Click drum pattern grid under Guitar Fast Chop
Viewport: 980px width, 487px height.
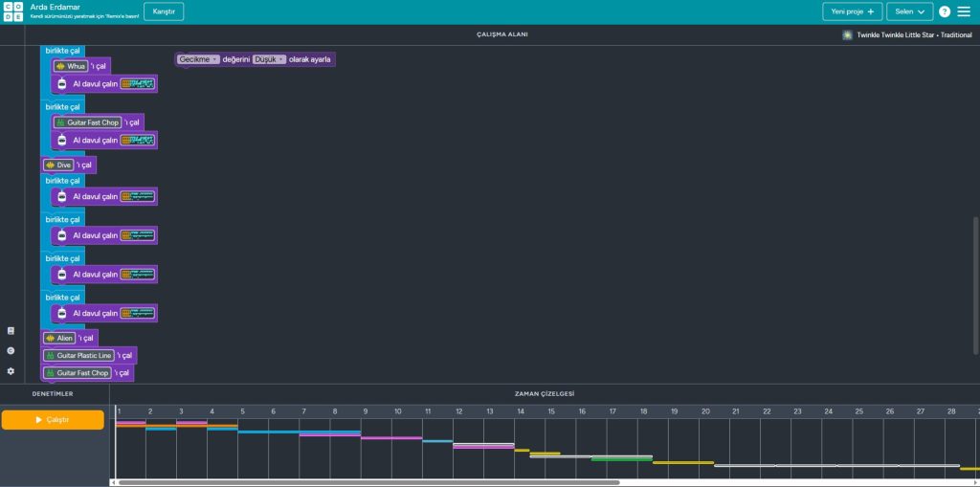137,141
